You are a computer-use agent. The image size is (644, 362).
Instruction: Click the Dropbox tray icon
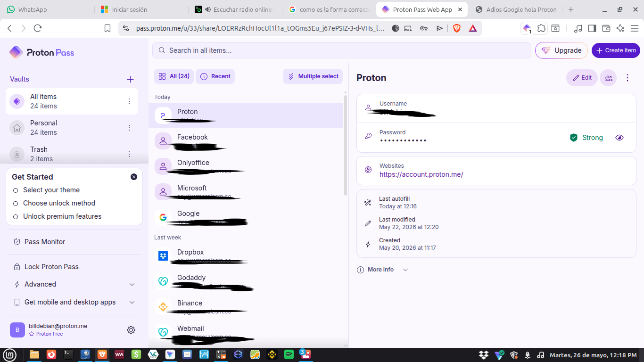[x=483, y=354]
